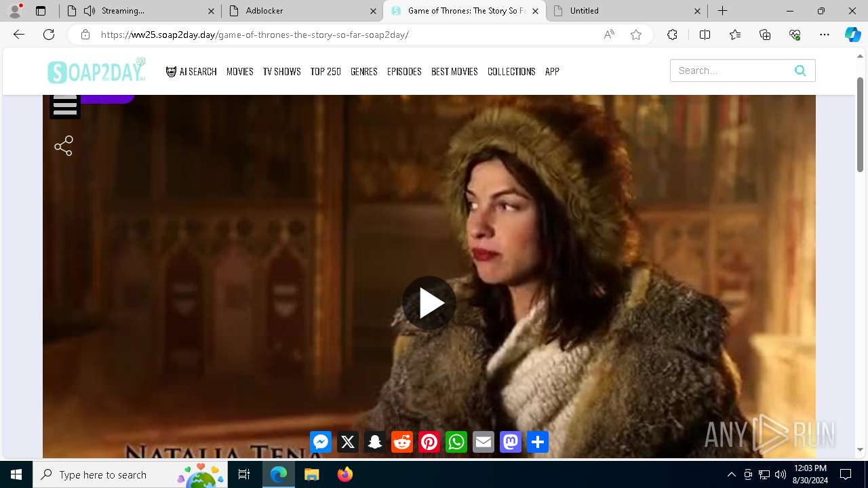Share on X (Twitter)

[x=348, y=442]
